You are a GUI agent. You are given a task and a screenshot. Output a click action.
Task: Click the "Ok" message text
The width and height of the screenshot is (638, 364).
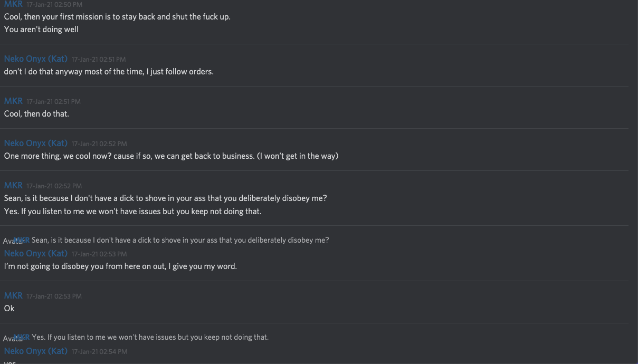coord(9,309)
